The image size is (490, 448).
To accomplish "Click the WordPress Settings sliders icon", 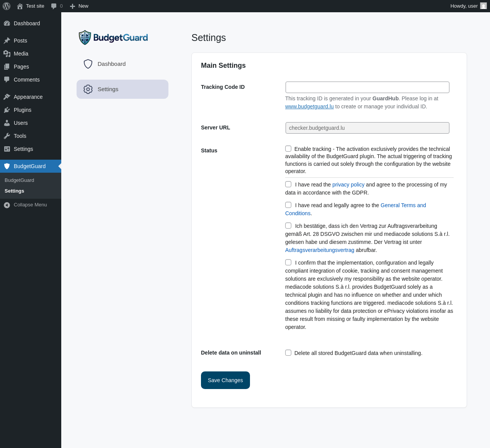I will click(x=7, y=149).
